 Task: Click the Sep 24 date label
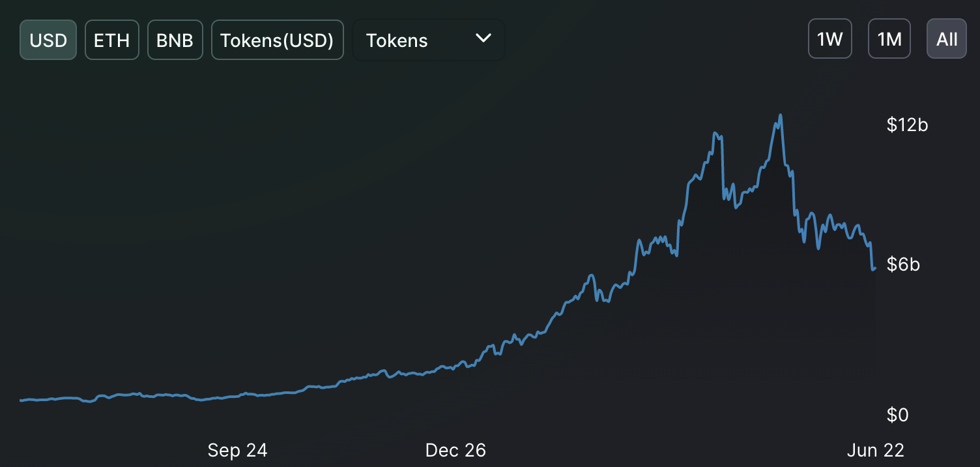click(x=237, y=450)
